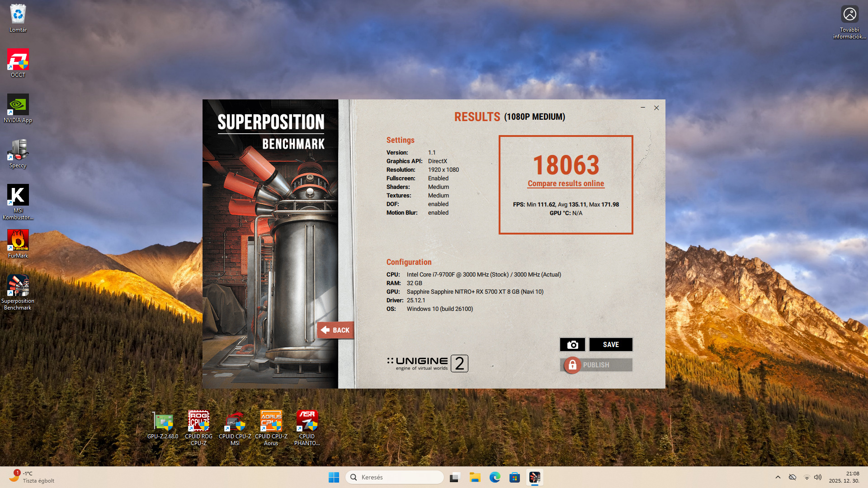
Task: Click the SAVE button
Action: point(611,345)
